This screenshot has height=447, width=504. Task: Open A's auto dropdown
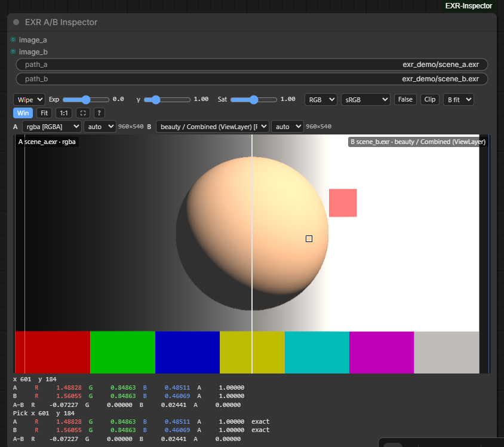point(100,127)
